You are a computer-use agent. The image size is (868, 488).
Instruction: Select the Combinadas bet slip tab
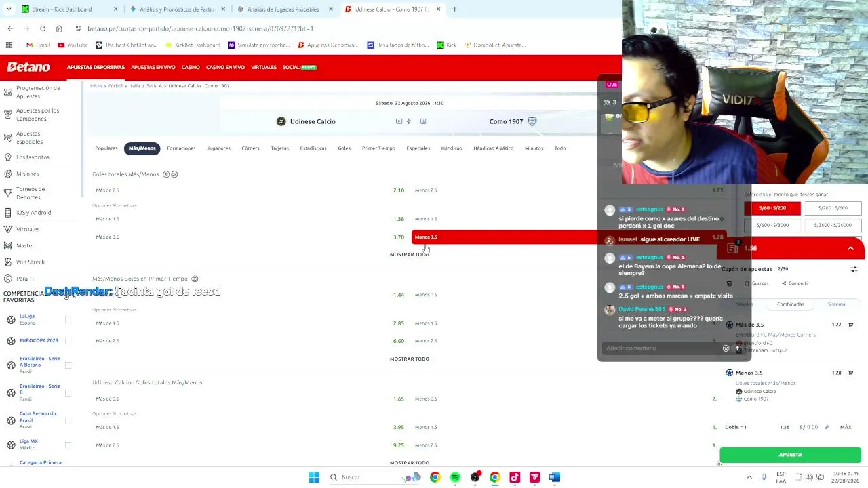[x=790, y=304]
